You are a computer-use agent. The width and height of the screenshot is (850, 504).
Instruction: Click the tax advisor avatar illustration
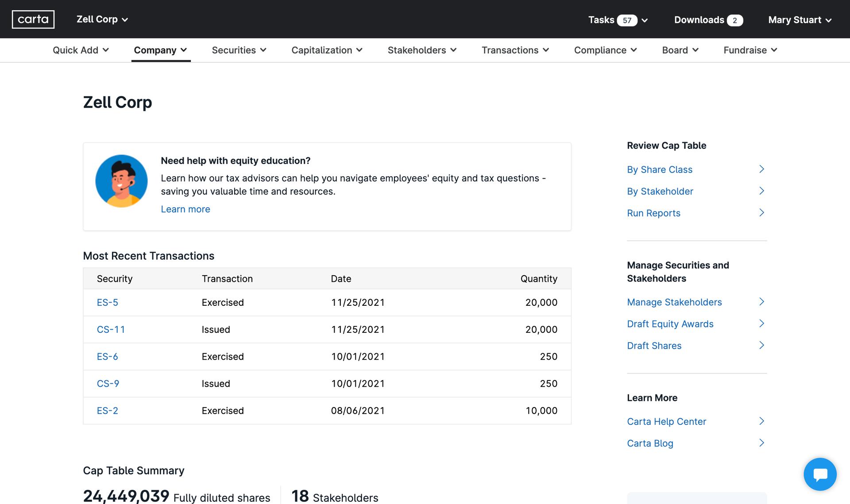coord(121,181)
